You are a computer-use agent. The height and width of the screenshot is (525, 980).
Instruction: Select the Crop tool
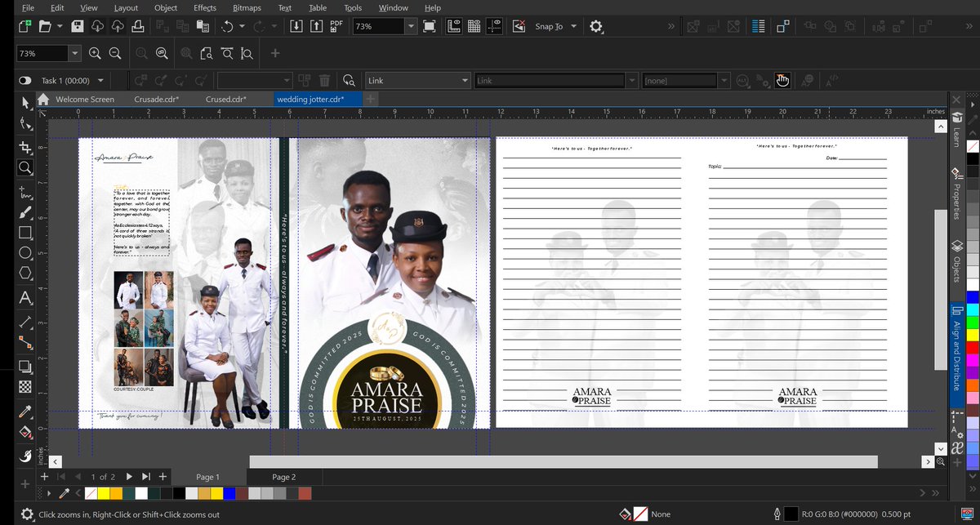click(x=25, y=147)
